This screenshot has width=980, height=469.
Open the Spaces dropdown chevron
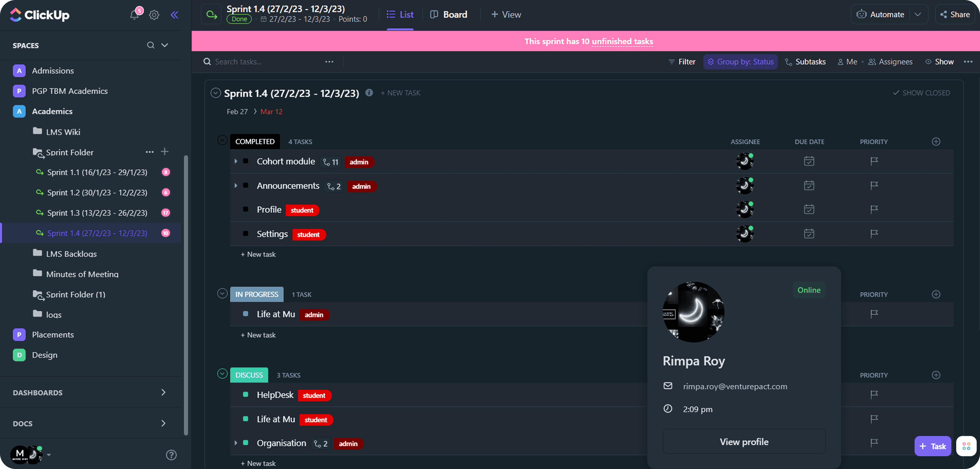164,45
